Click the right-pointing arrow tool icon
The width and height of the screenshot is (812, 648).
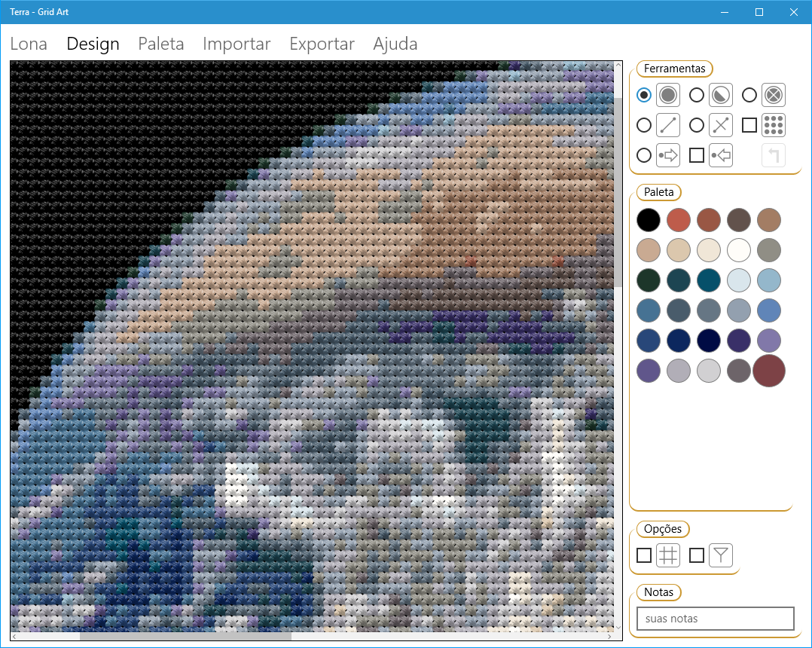(x=668, y=155)
